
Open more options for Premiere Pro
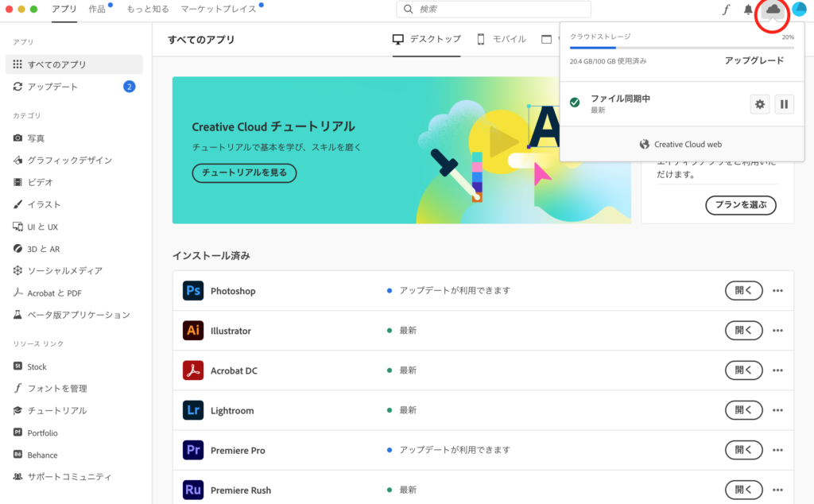[x=778, y=450]
